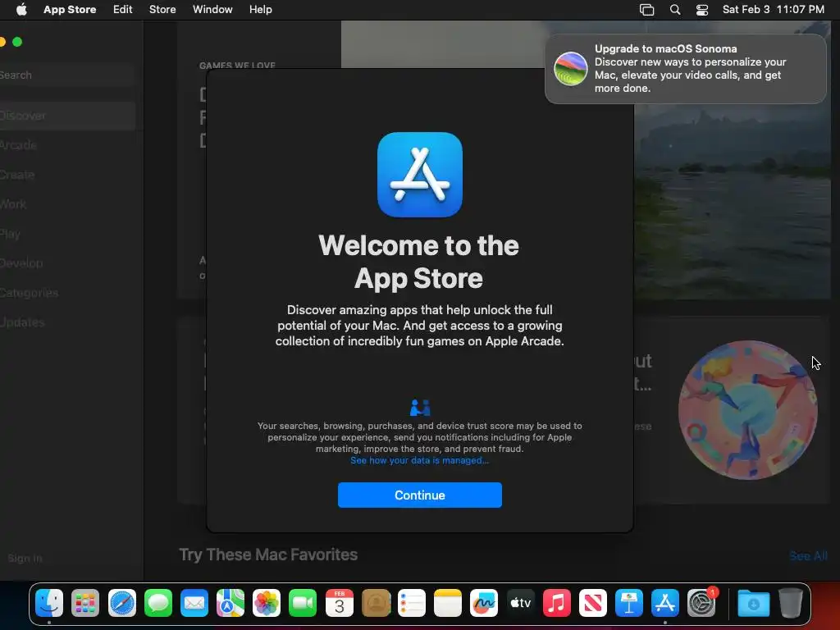Click the privacy handshake icon
This screenshot has height=630, width=840.
(419, 408)
